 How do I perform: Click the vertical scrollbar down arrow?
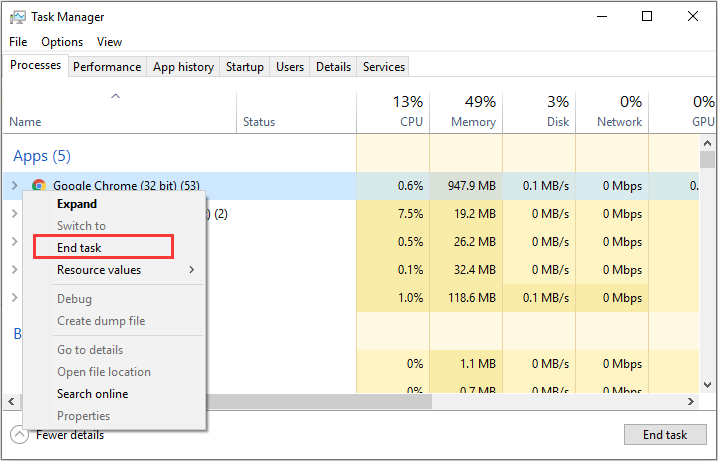707,385
